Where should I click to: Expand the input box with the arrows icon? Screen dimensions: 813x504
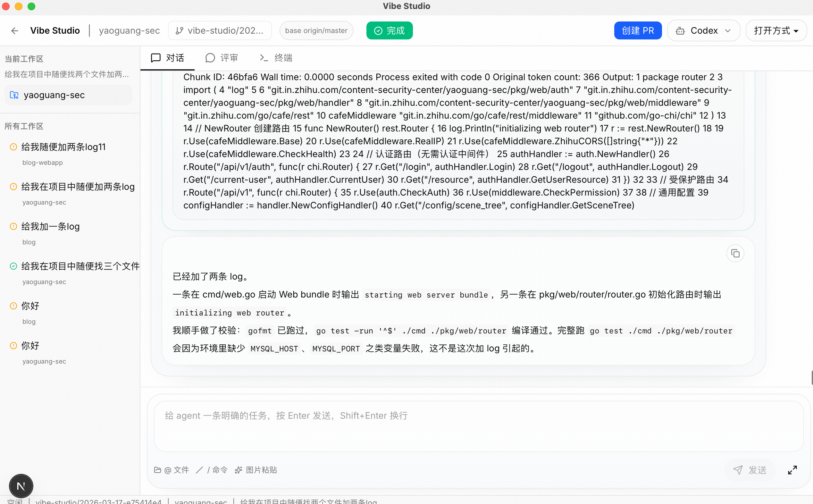792,470
